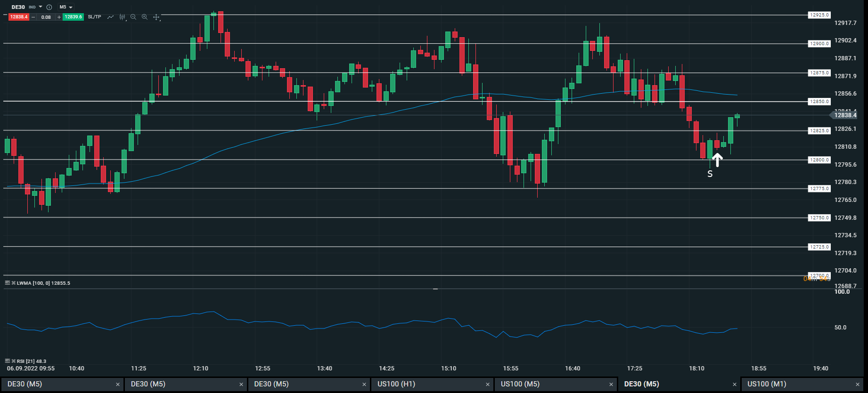This screenshot has height=393, width=868.
Task: Click the DE30 symbol name
Action: [x=18, y=7]
